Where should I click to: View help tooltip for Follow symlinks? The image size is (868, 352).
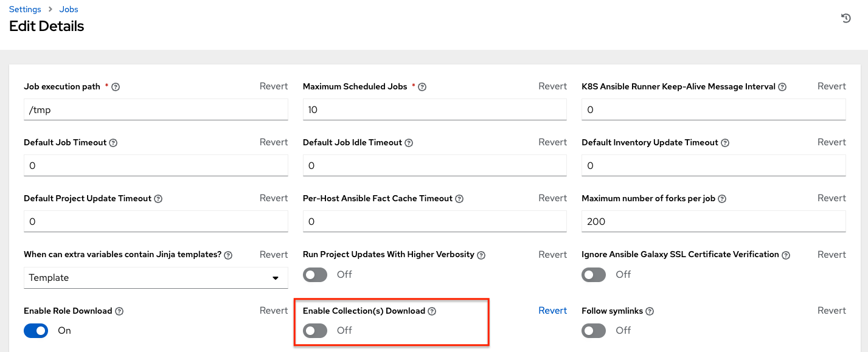pos(650,311)
